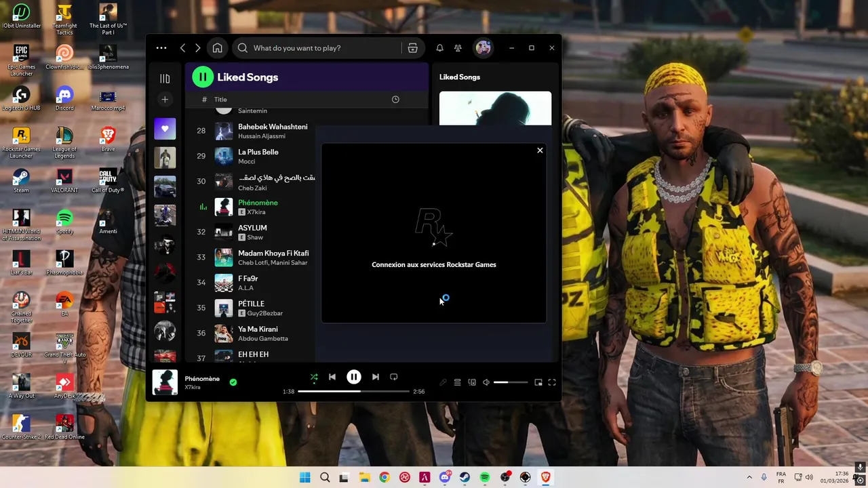Open Spotify notifications bell
This screenshot has height=488, width=868.
point(439,48)
